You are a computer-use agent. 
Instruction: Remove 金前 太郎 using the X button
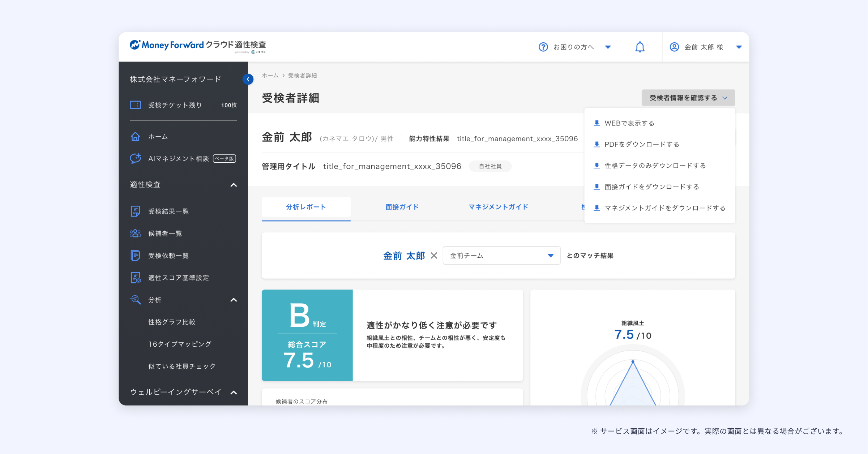pyautogui.click(x=434, y=256)
